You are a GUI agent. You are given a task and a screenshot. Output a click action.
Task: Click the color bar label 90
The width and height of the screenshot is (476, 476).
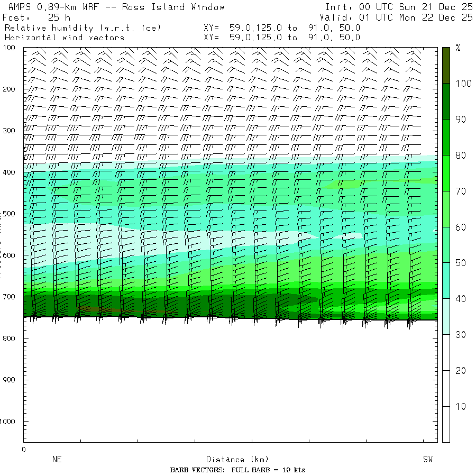pos(461,120)
